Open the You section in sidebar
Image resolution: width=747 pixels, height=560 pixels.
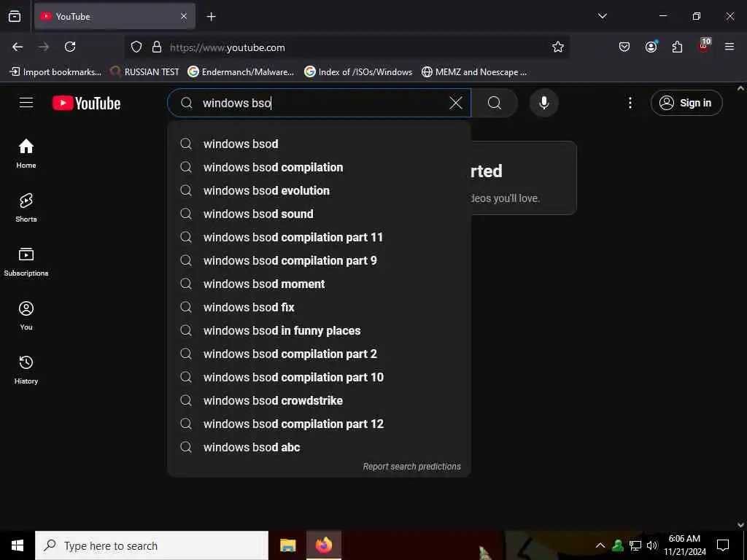tap(26, 315)
